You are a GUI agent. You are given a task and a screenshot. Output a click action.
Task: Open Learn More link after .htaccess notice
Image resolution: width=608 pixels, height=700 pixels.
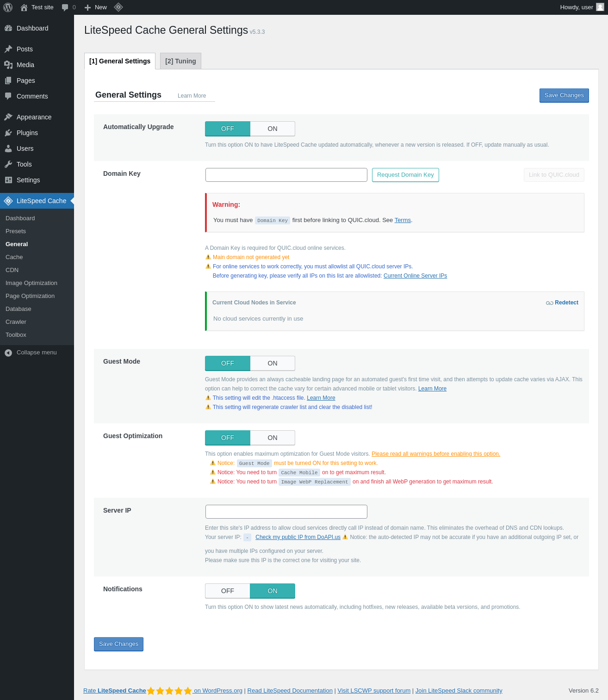(321, 398)
